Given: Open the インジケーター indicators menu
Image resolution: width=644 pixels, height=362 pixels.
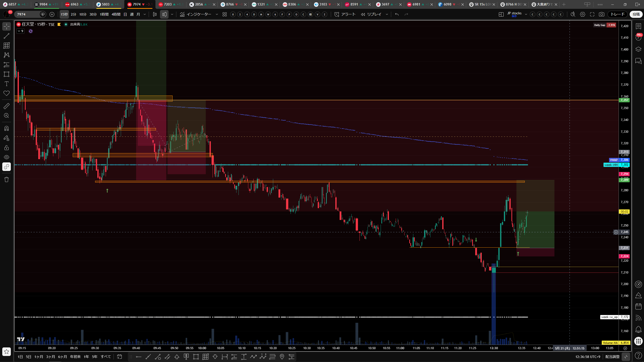Looking at the screenshot, I should (x=196, y=14).
